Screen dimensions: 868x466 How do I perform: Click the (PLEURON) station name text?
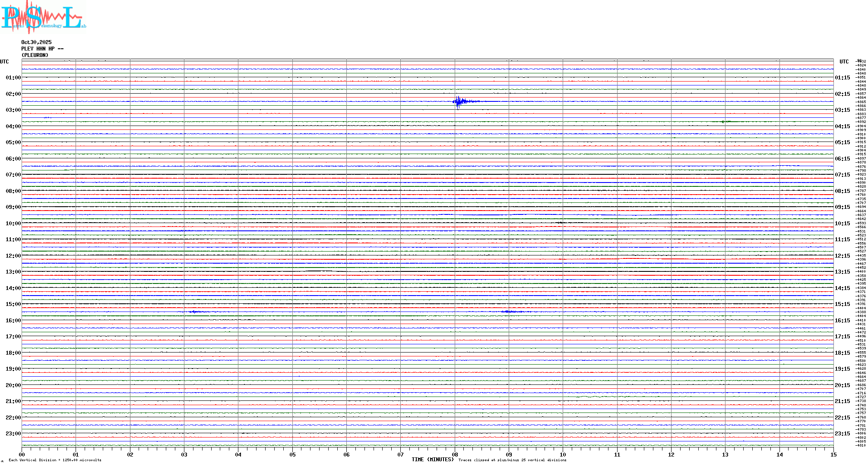tap(35, 55)
